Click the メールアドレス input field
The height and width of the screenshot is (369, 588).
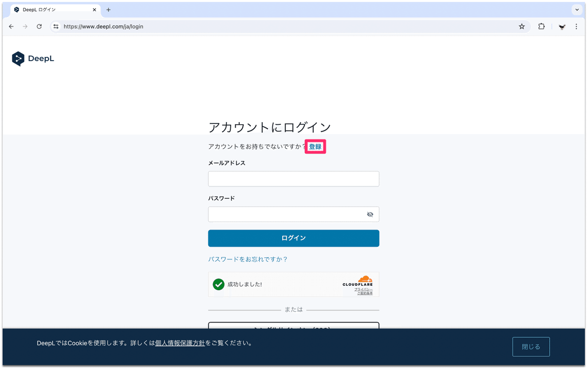coord(293,179)
